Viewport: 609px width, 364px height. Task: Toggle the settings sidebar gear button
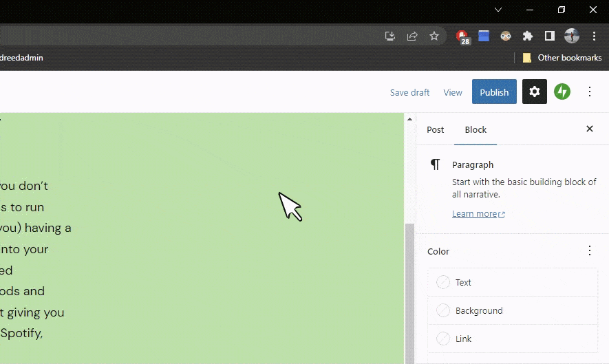[534, 92]
